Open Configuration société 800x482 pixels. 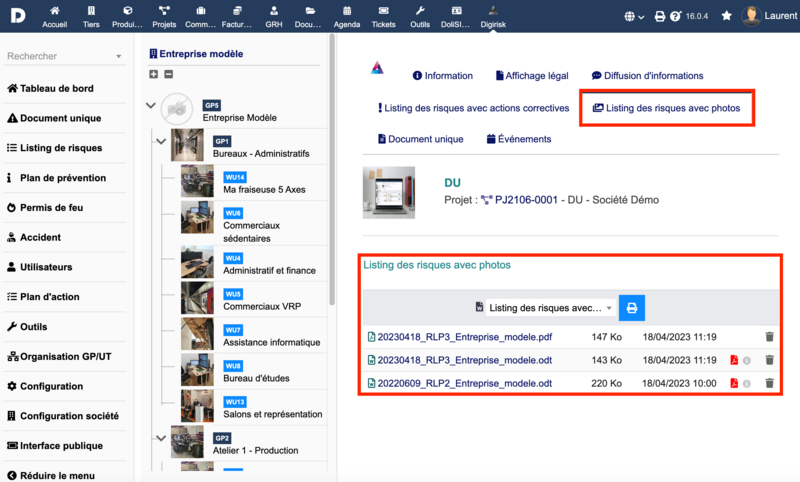63,416
